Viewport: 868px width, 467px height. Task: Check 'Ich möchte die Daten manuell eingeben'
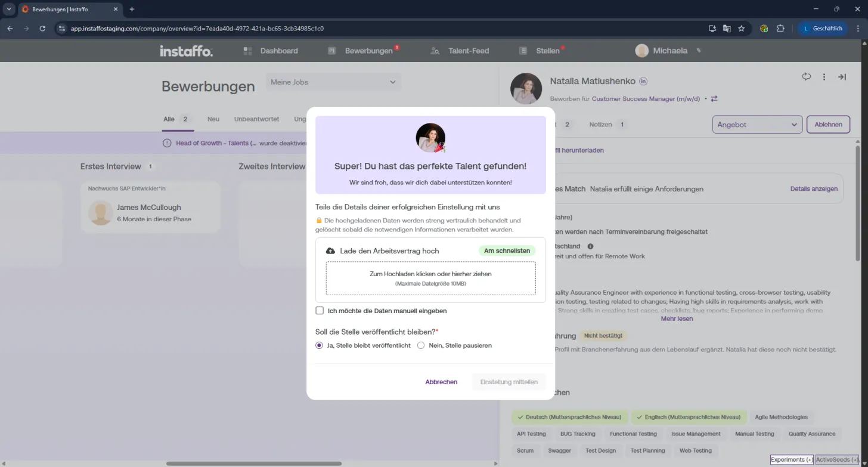click(320, 311)
